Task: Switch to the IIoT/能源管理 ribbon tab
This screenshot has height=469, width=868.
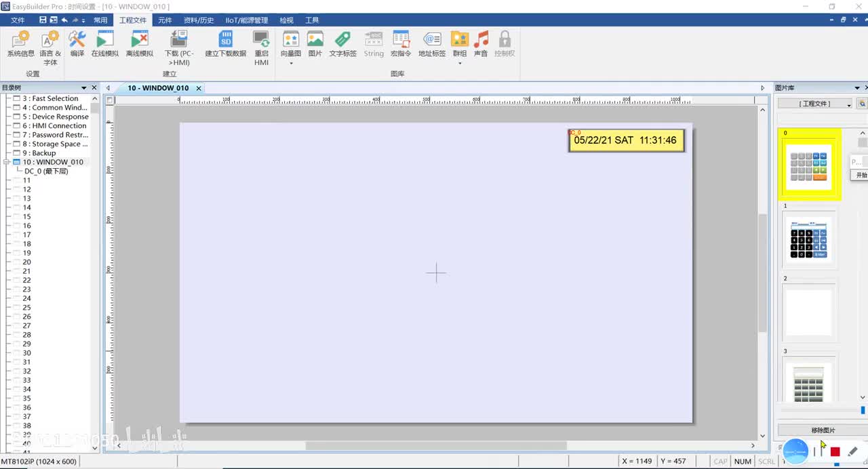Action: click(x=247, y=20)
